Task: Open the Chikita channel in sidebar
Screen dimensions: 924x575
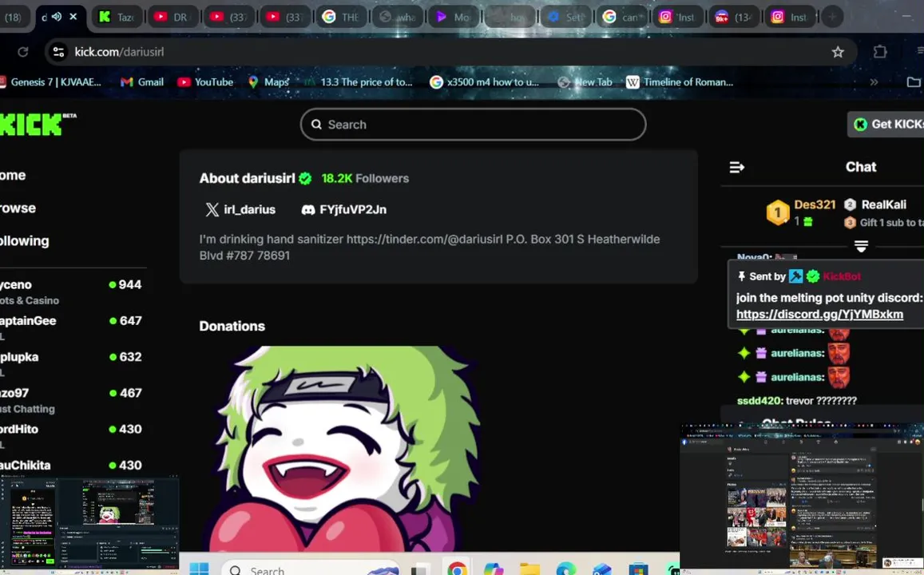Action: click(x=71, y=465)
